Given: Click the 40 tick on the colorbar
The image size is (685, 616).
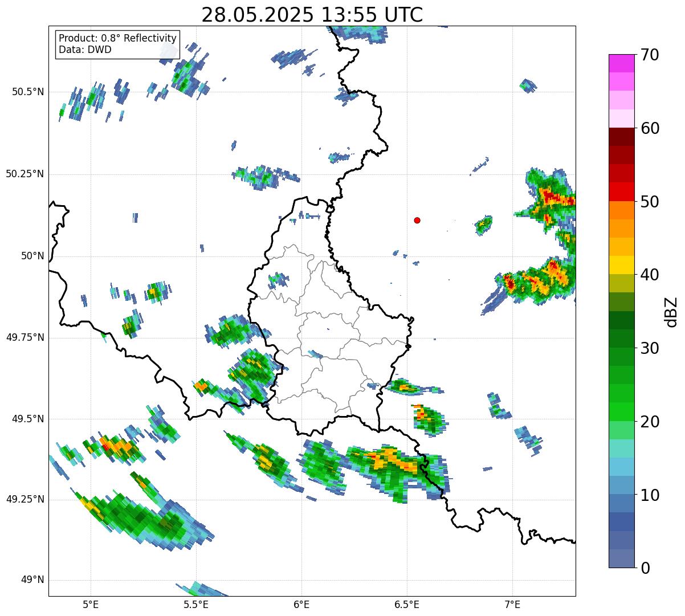Looking at the screenshot, I should [x=650, y=275].
